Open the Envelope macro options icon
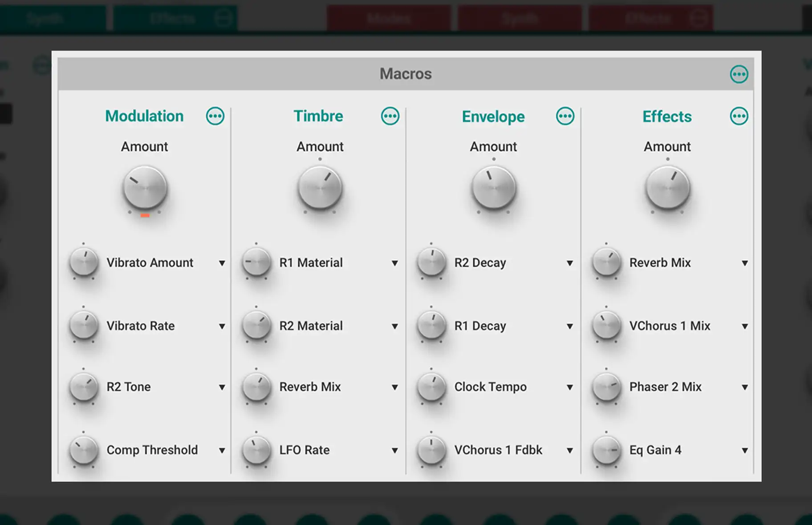812x525 pixels. [565, 116]
